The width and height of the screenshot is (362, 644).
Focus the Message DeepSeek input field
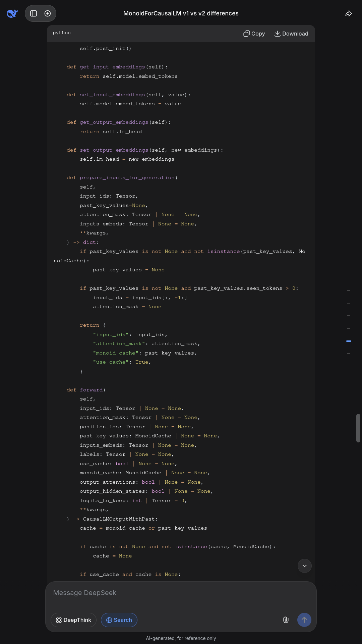click(181, 593)
